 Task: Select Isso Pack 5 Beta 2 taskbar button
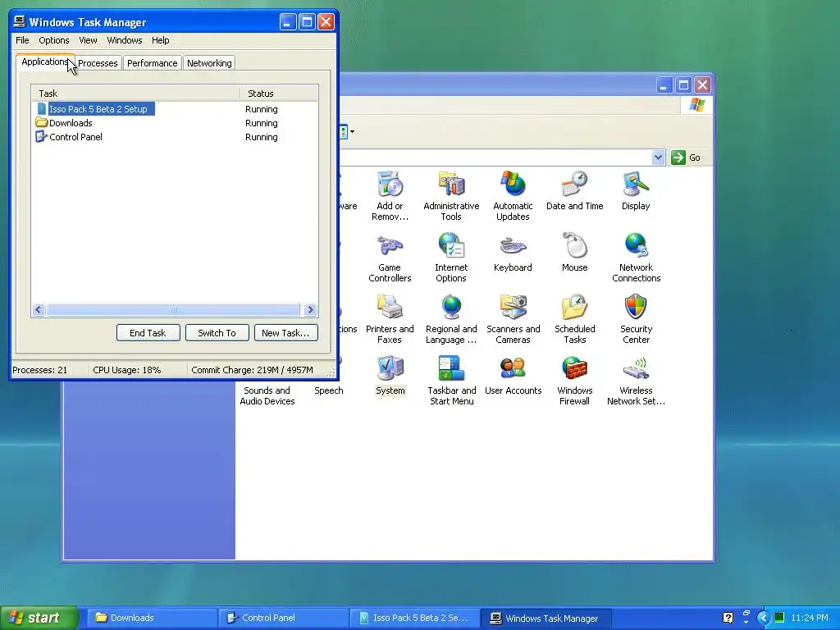tap(414, 618)
